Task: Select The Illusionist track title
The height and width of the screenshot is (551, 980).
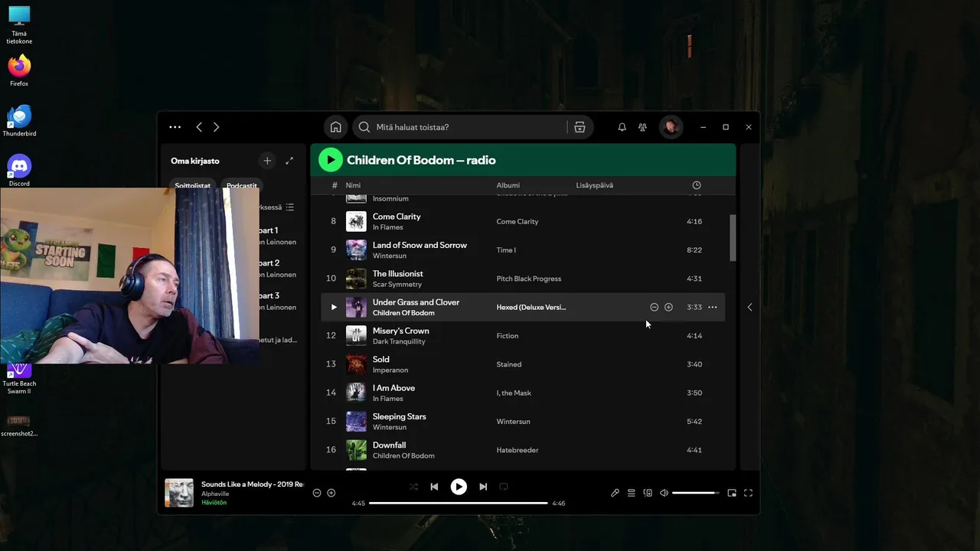Action: [397, 273]
